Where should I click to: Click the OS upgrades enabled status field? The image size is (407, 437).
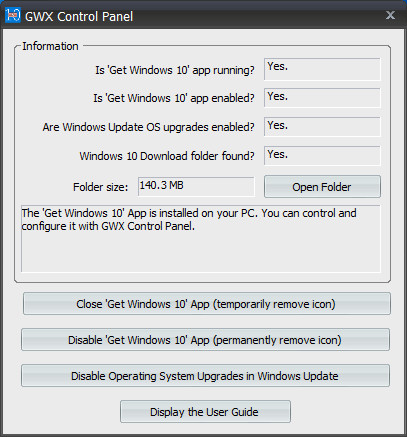coord(322,127)
